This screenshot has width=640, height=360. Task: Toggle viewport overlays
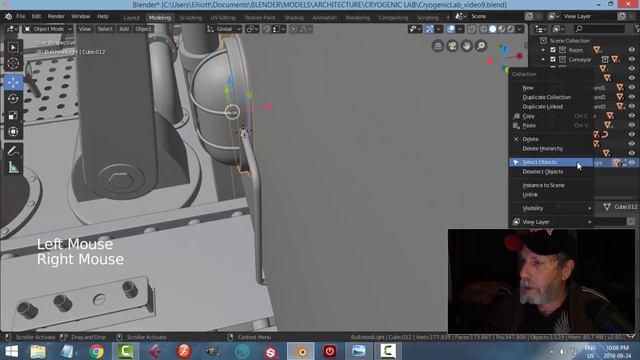[x=451, y=29]
